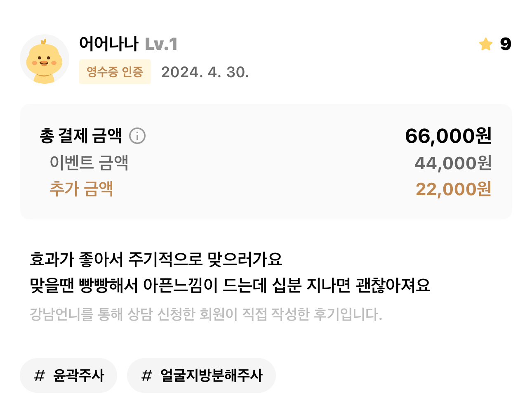Click the event price 44,000원
Screen dimensions: 532x413
[453, 163]
